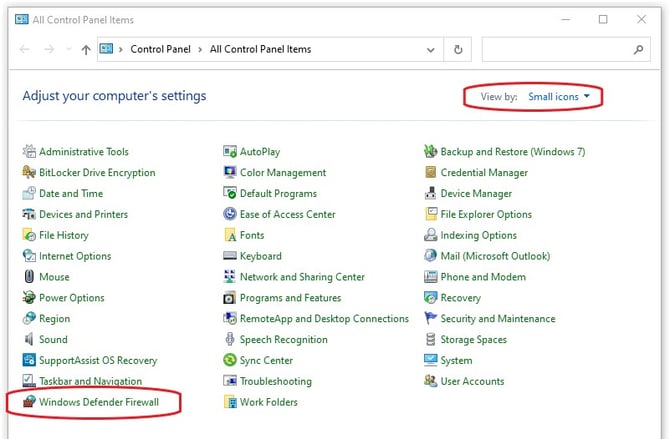Click in the Control Panel search box
Viewport: 670px width, 439px height.
click(555, 49)
